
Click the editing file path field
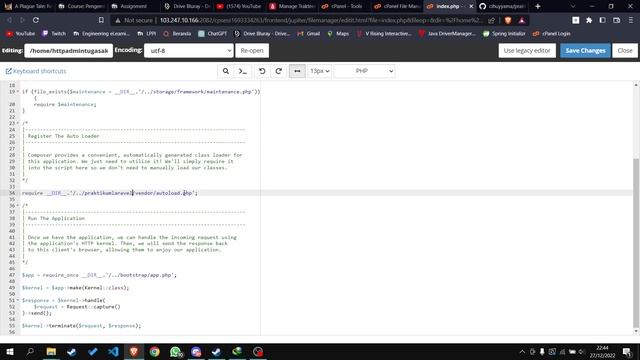(x=69, y=51)
